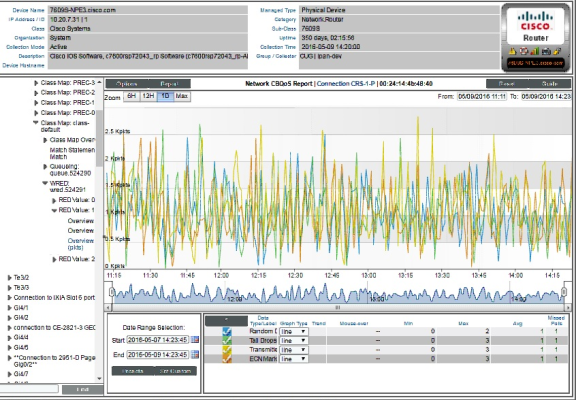The image size is (576, 400).
Task: Select Gi4/7 tree item
Action: point(21,374)
